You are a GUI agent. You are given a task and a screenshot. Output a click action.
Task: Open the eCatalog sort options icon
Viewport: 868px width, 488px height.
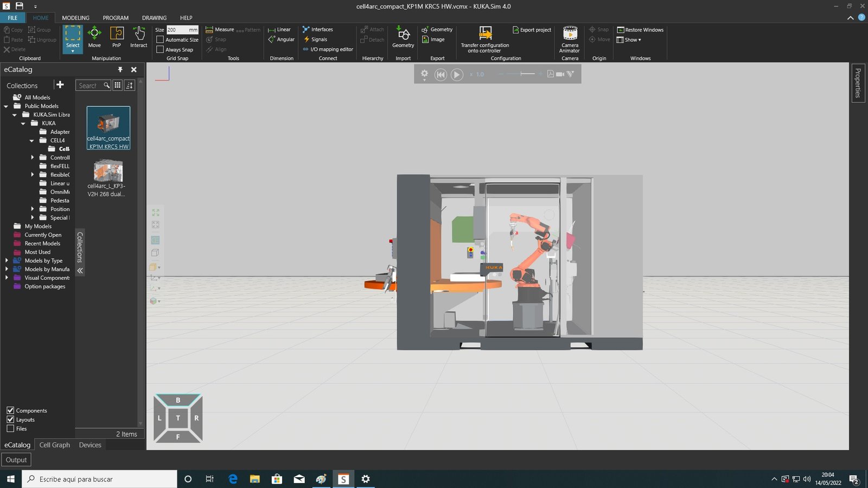129,85
